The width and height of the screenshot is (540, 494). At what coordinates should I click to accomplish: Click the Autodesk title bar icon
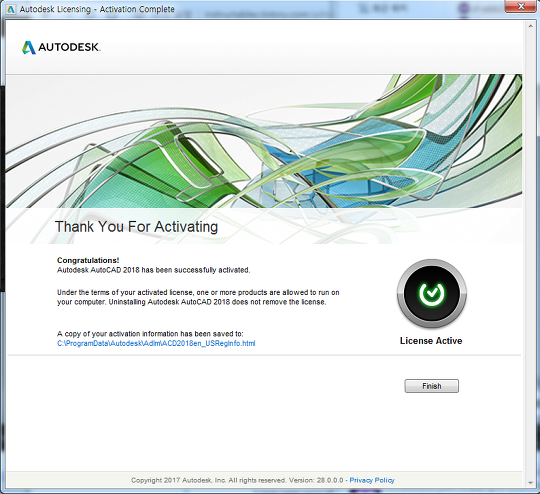coord(11,9)
